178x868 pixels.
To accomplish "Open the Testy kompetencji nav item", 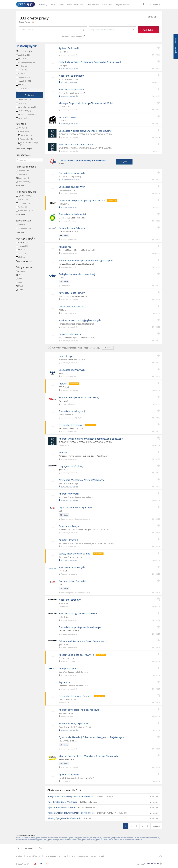I will coord(92,5).
